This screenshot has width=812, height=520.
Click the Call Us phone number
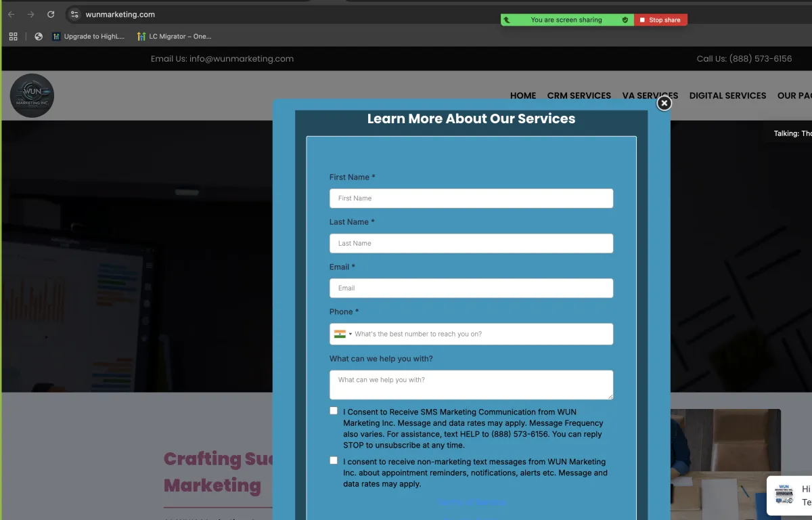click(760, 59)
